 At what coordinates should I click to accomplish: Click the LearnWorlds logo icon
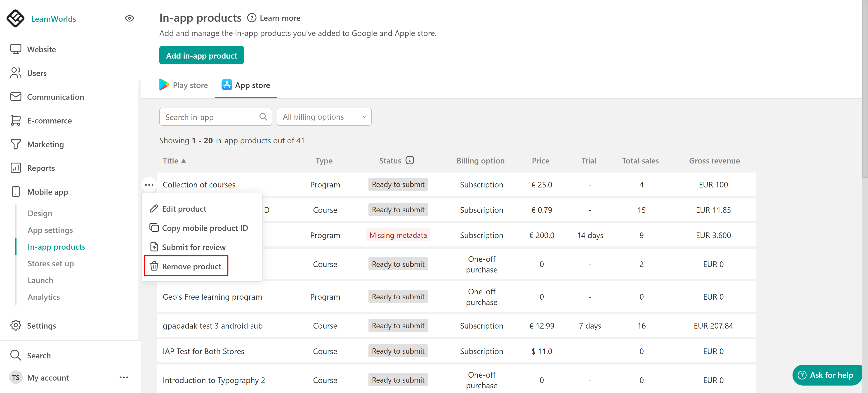[x=16, y=19]
